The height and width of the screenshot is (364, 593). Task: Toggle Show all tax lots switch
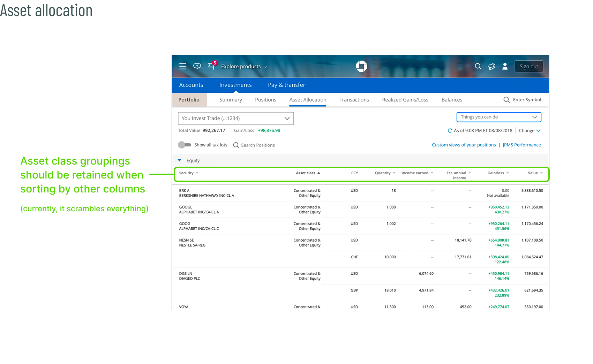coord(185,145)
